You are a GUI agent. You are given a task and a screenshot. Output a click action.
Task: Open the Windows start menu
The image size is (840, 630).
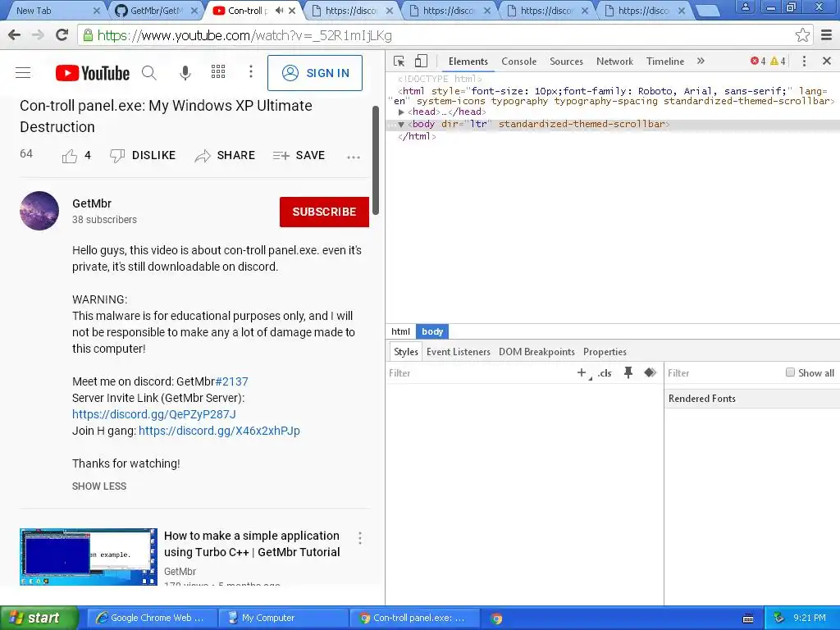point(39,618)
